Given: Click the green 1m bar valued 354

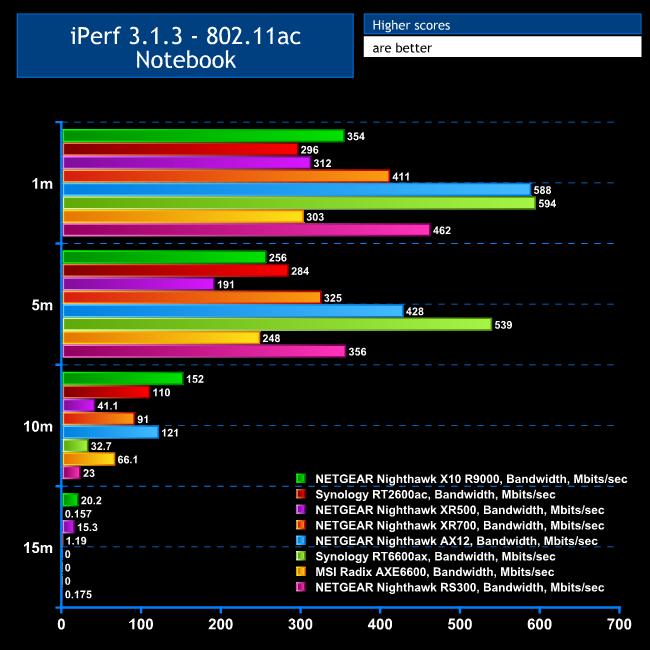Looking at the screenshot, I should click(x=204, y=136).
